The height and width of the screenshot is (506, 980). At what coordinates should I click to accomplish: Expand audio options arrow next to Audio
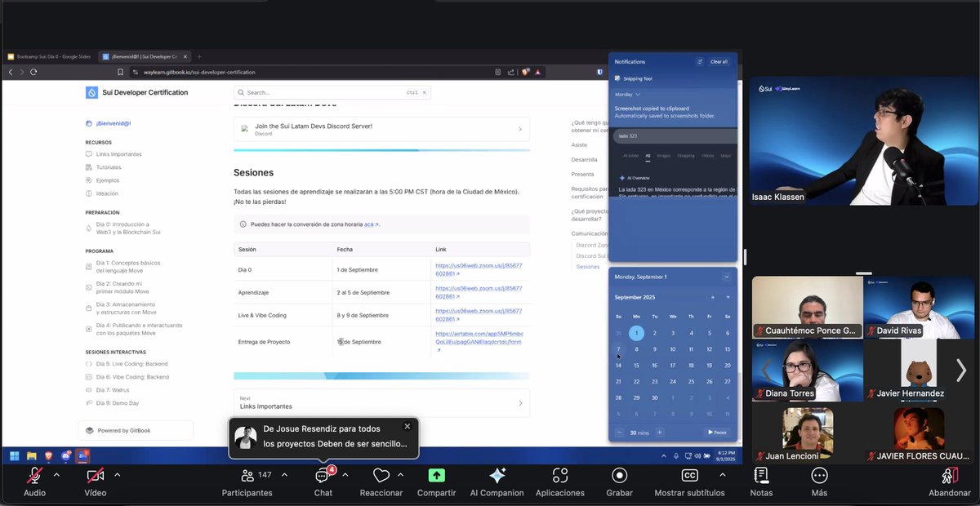pos(56,474)
